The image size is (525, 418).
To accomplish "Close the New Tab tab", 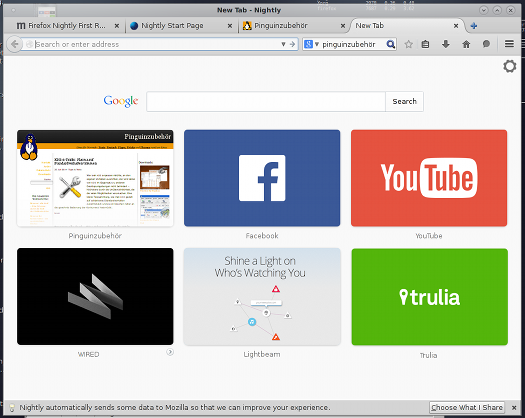I will (456, 26).
